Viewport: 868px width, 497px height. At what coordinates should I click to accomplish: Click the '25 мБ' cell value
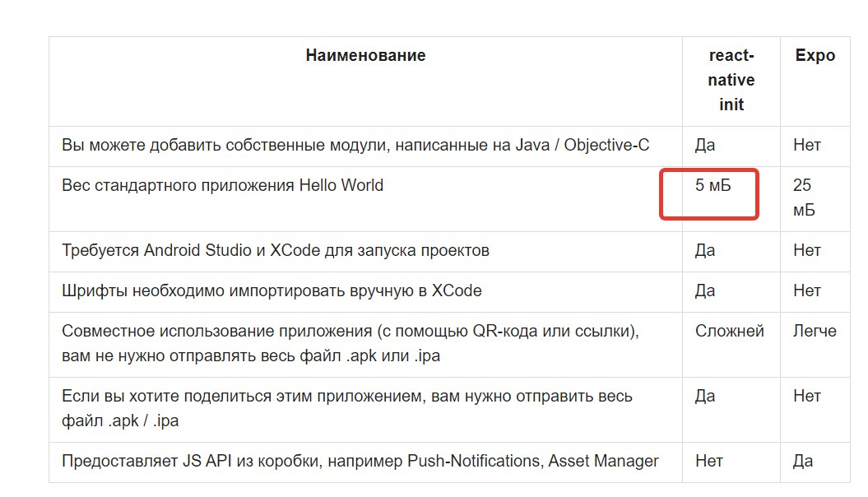coord(804,197)
